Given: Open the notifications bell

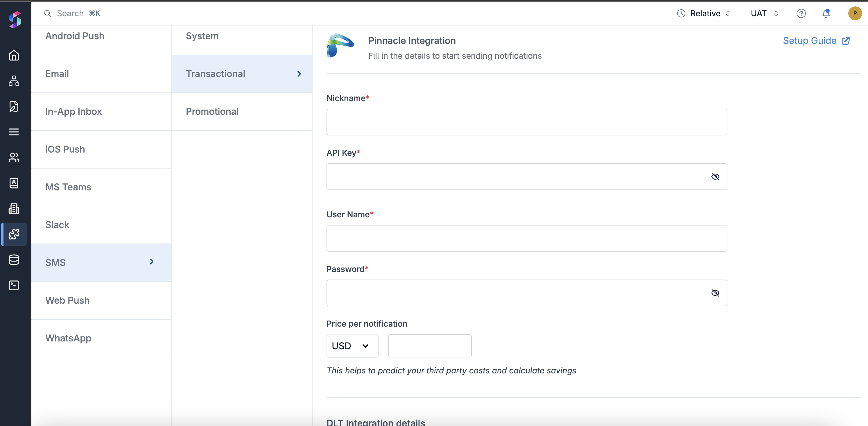Looking at the screenshot, I should 826,13.
